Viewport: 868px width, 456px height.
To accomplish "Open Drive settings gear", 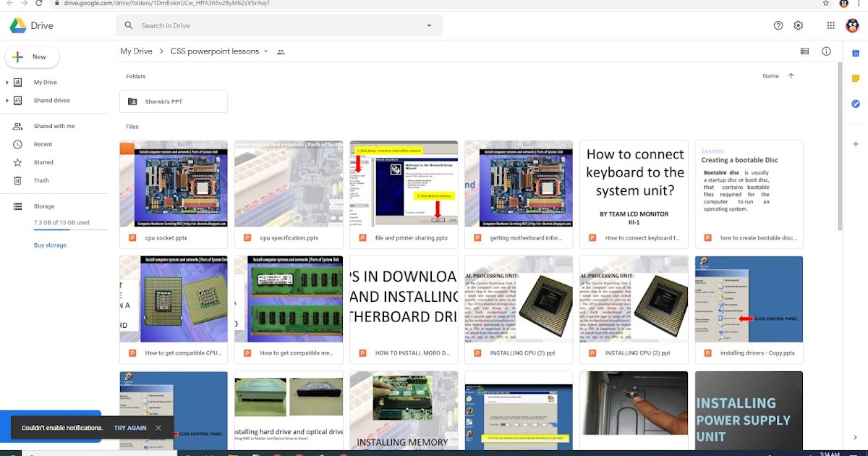I will 798,25.
